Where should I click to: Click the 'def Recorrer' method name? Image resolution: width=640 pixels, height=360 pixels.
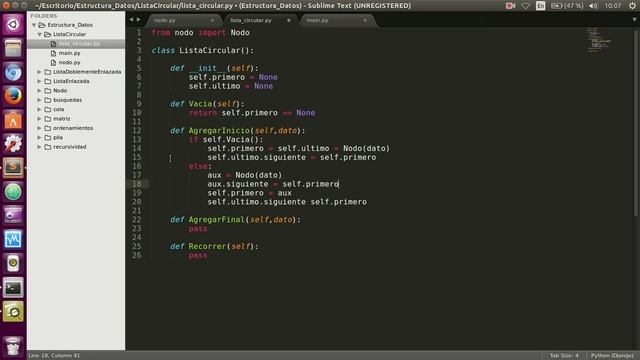(x=207, y=247)
